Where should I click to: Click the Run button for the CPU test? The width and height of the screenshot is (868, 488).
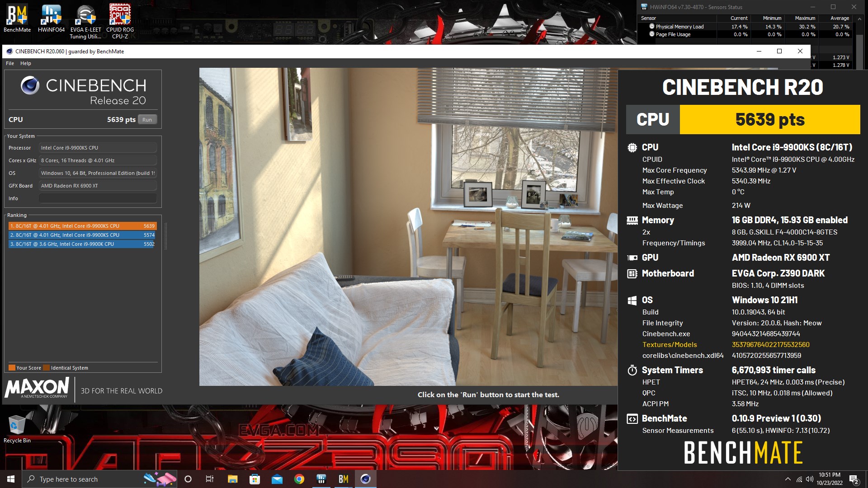(x=147, y=120)
